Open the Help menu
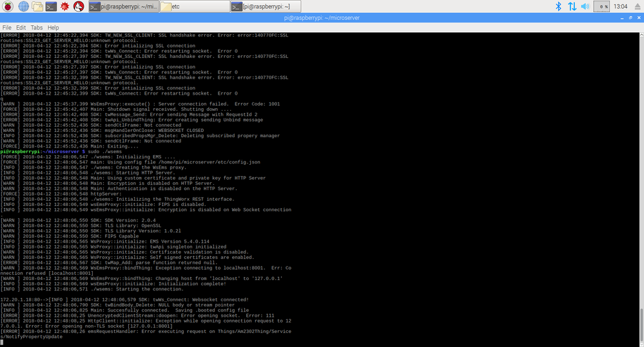Image resolution: width=644 pixels, height=347 pixels. pos(53,28)
